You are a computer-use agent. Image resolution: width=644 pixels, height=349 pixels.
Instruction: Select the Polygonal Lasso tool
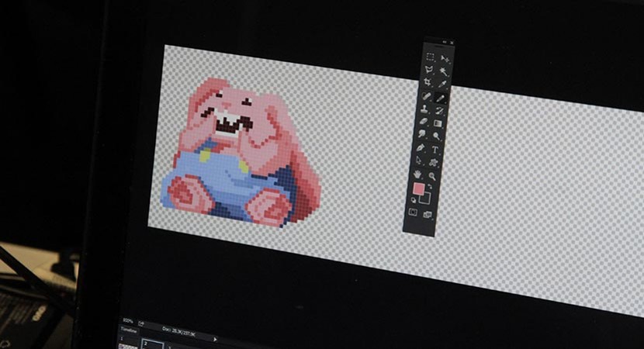[429, 69]
